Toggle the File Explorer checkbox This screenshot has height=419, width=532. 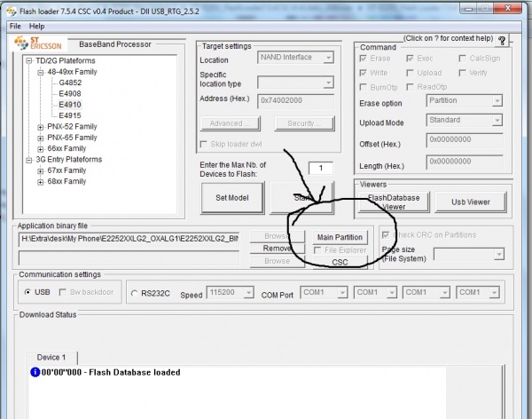pyautogui.click(x=317, y=250)
